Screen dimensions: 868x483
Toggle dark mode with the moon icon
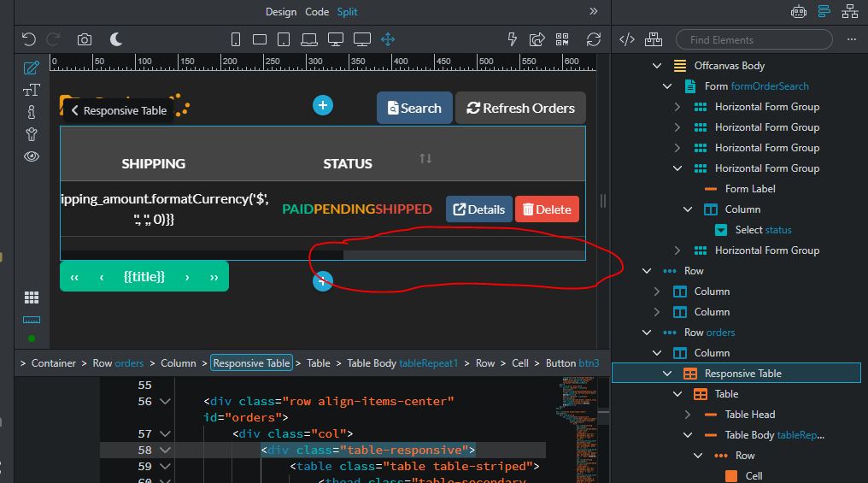click(x=115, y=39)
